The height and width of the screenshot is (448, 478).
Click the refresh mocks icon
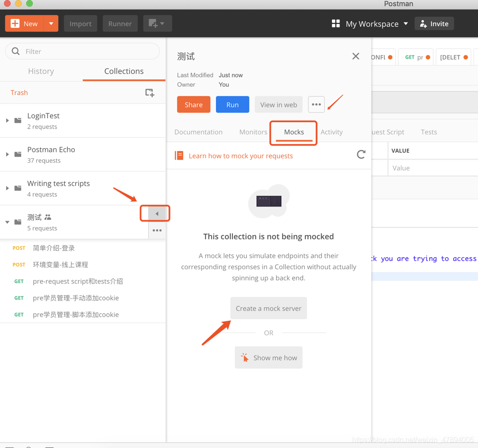pyautogui.click(x=361, y=155)
